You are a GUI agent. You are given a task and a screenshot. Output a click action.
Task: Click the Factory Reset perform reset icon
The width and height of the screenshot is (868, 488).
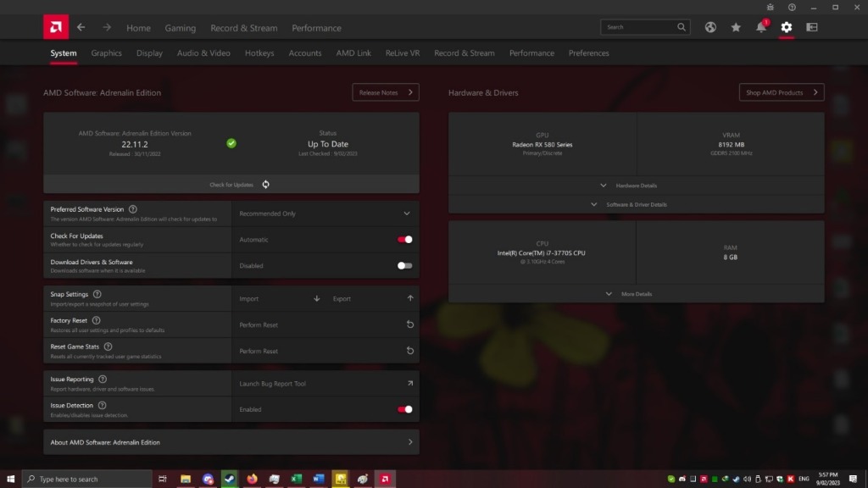(410, 324)
